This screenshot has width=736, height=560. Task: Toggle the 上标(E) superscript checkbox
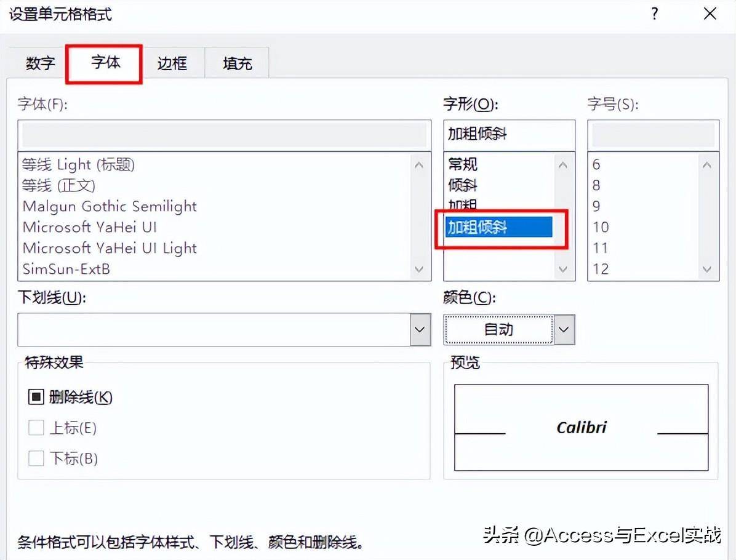(x=36, y=428)
